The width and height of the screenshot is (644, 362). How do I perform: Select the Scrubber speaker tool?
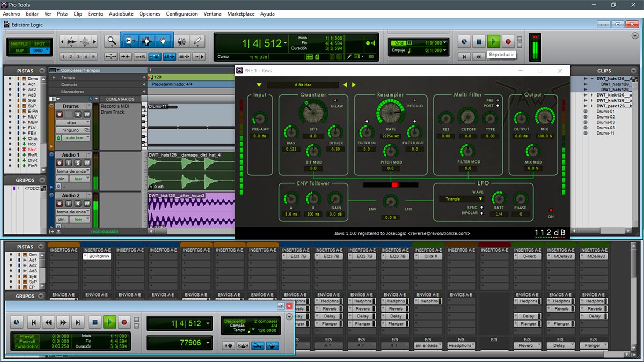(182, 41)
